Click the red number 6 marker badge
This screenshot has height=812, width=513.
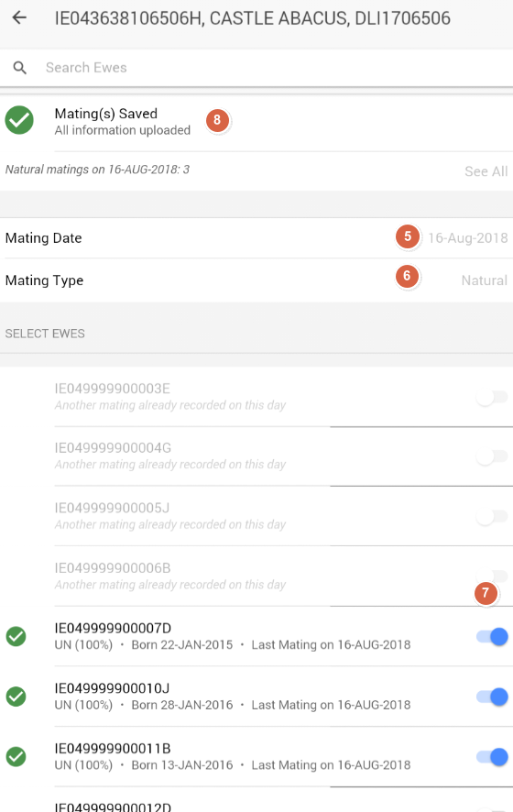(407, 276)
